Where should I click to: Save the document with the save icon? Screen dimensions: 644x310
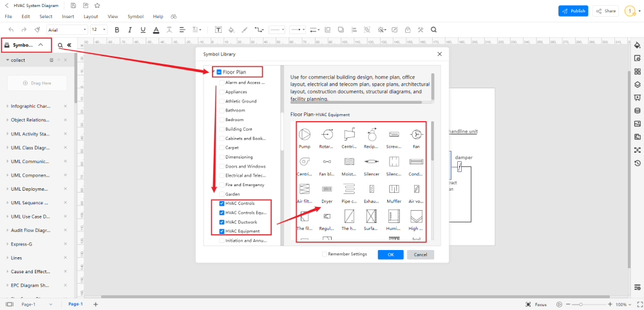click(73, 5)
